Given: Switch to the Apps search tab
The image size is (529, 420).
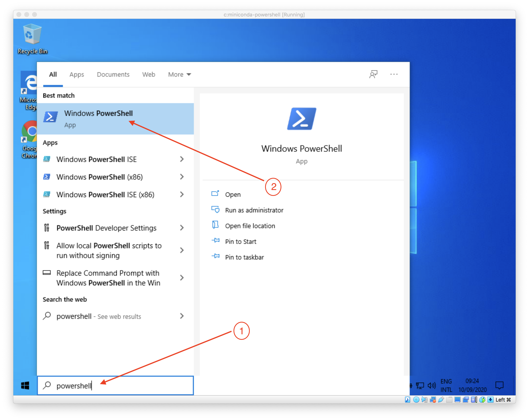Looking at the screenshot, I should pos(77,74).
